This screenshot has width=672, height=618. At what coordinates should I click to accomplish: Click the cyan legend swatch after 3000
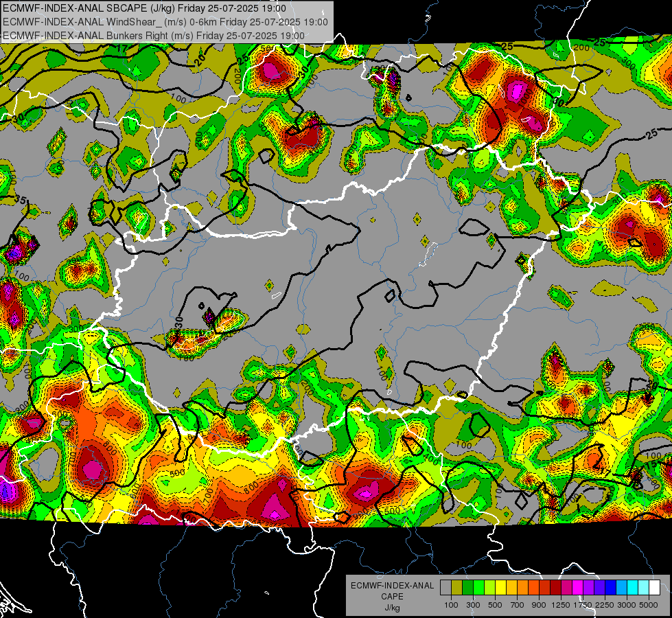pos(633,587)
